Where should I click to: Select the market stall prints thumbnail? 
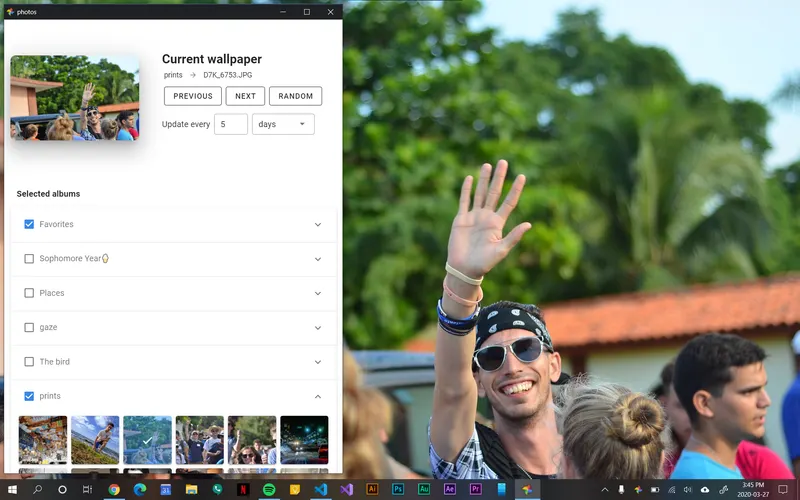coord(43,440)
